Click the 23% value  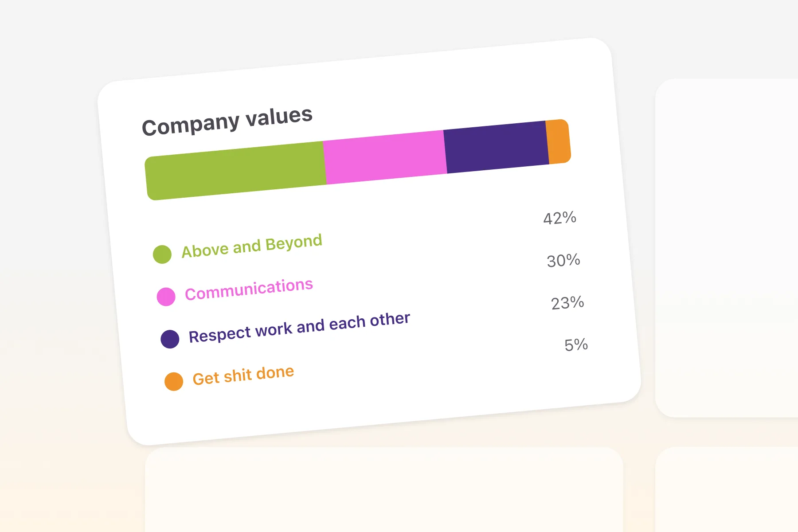567,303
